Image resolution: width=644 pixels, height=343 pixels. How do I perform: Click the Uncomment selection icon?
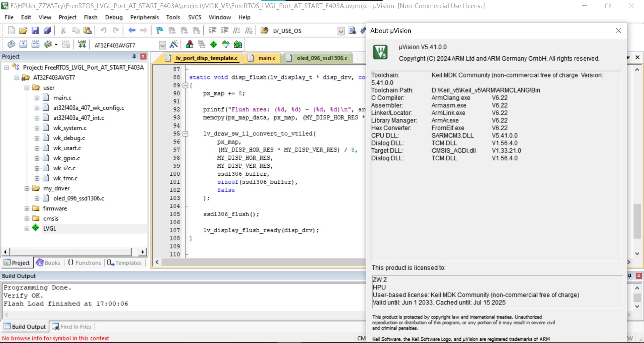[x=249, y=31]
